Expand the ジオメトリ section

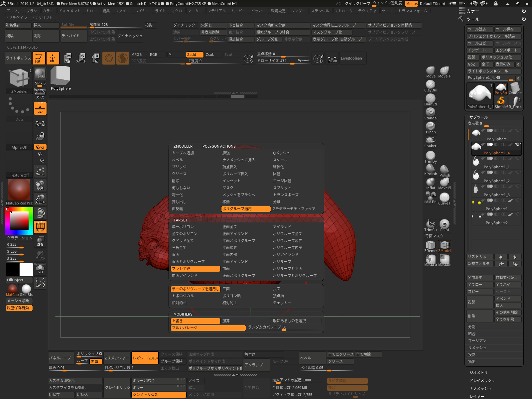(x=478, y=372)
